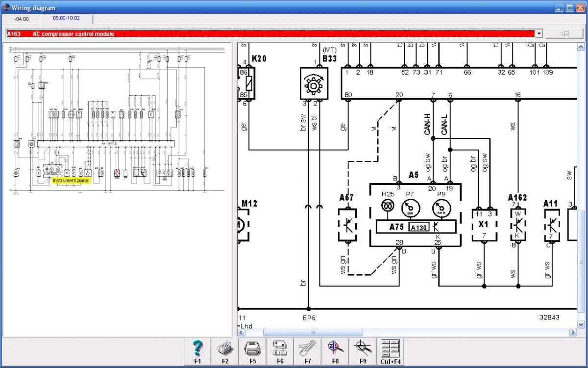Select the A57 transistor module symbol
This screenshot has height=368, width=588.
(x=347, y=225)
